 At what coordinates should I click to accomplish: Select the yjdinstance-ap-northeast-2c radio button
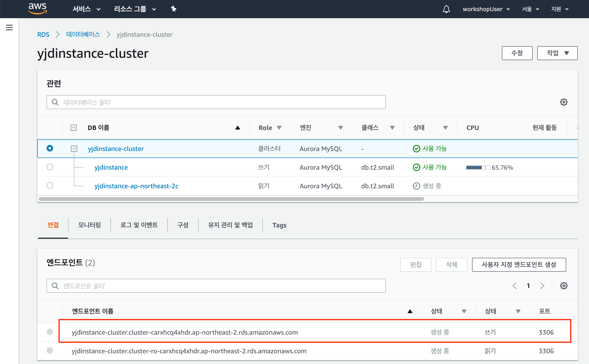[x=50, y=185]
